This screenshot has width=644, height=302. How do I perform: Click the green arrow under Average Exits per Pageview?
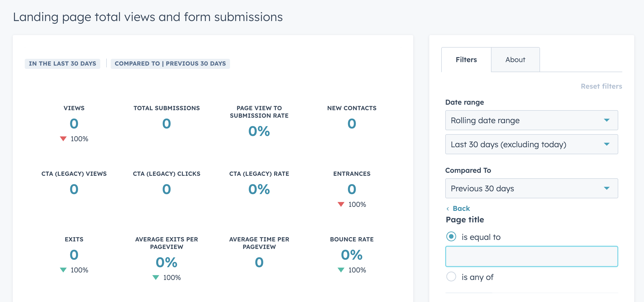pyautogui.click(x=155, y=277)
